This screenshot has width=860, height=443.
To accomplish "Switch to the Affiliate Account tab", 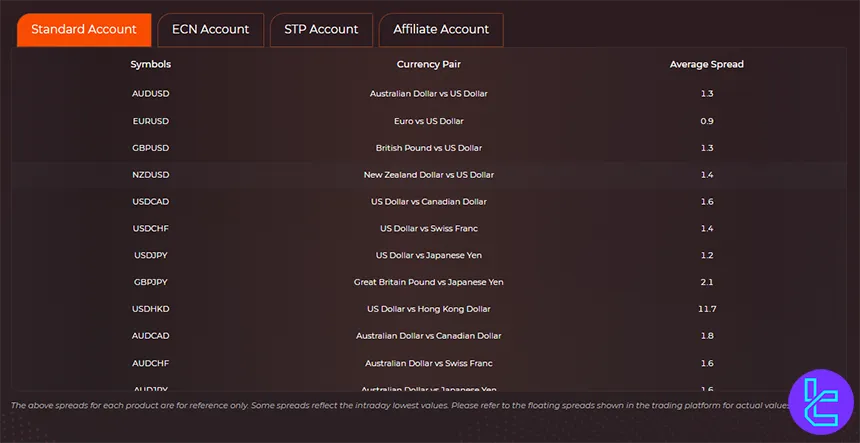I will pyautogui.click(x=441, y=30).
